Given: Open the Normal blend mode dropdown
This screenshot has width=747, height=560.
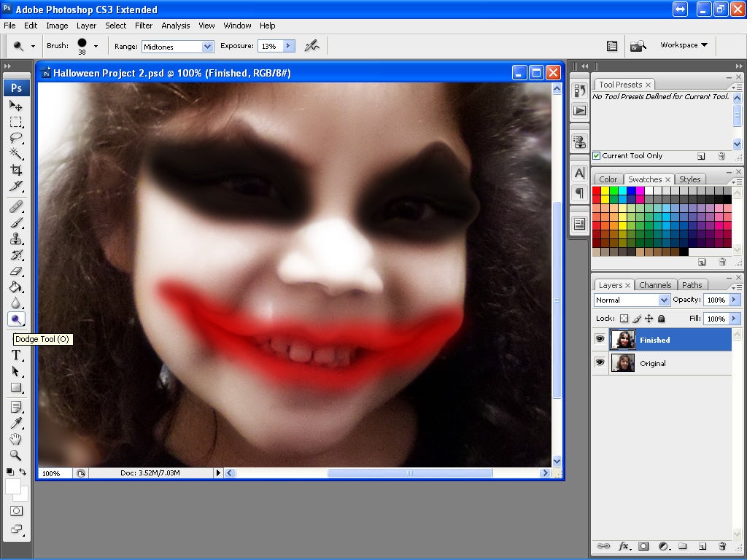Looking at the screenshot, I should click(x=632, y=300).
